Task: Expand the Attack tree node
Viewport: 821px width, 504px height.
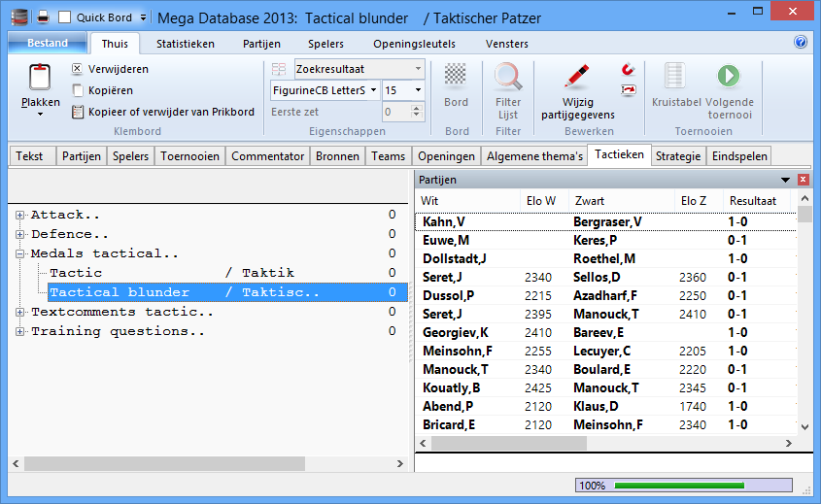Action: 19,216
